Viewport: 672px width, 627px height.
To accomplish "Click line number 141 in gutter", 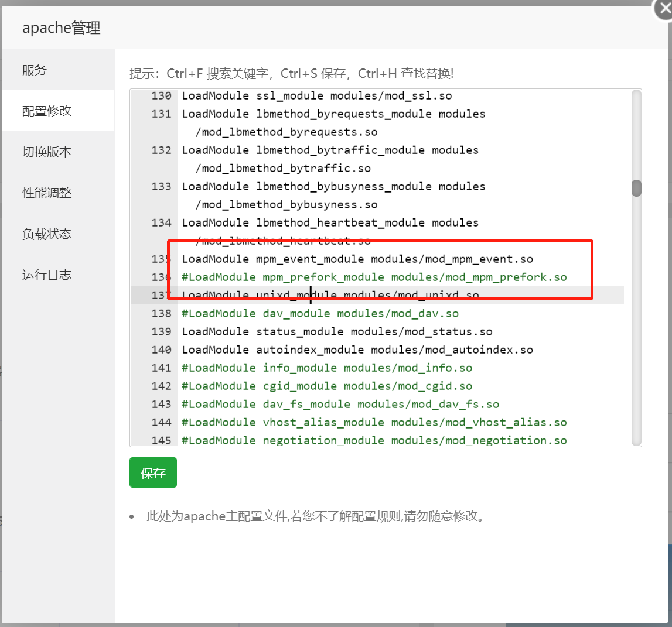I will [161, 368].
